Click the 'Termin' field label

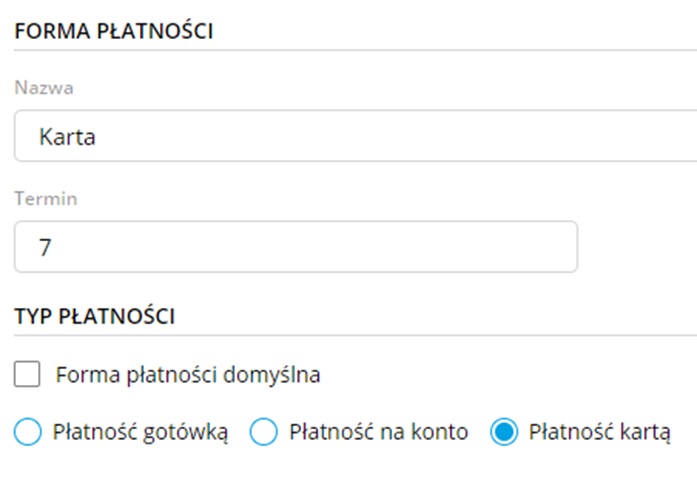[x=46, y=199]
